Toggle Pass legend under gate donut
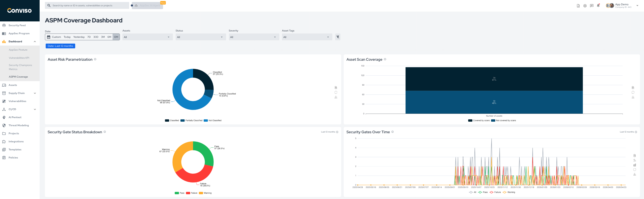This screenshot has height=199, width=644. coord(179,193)
